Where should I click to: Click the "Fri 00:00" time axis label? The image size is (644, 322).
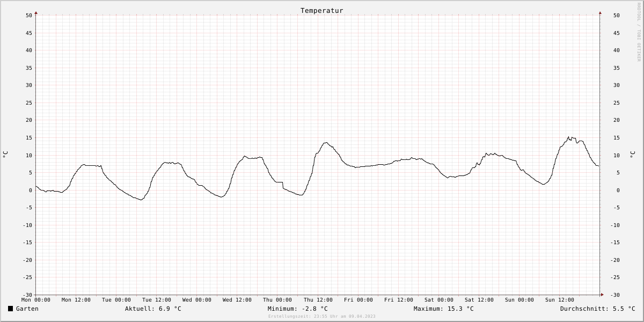point(358,300)
